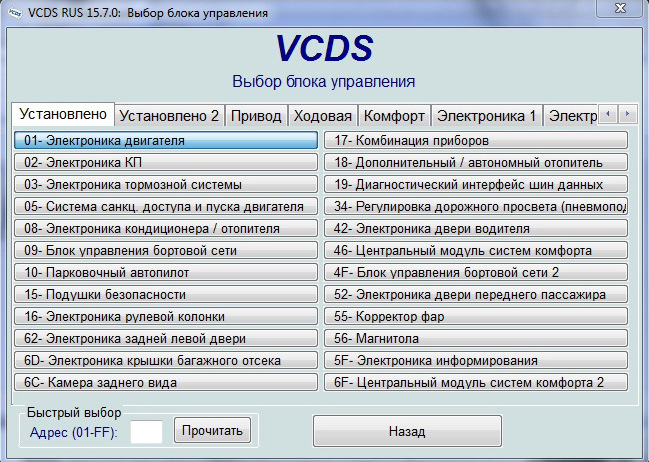Select 62- Электроника задней левой двери

(166, 338)
